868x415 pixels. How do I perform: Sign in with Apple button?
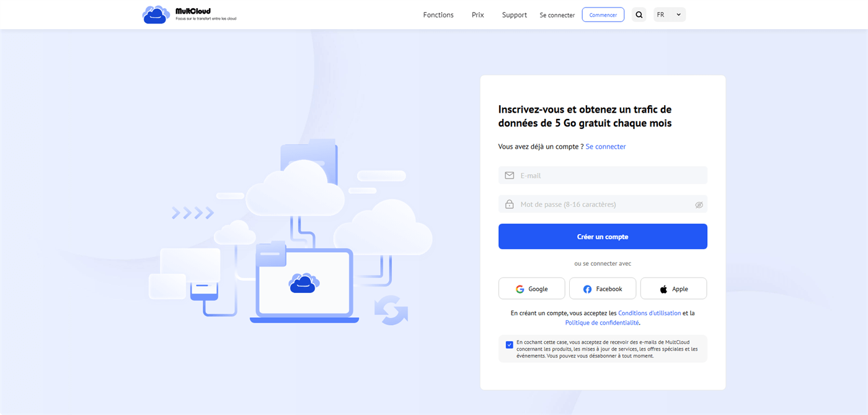pyautogui.click(x=674, y=289)
